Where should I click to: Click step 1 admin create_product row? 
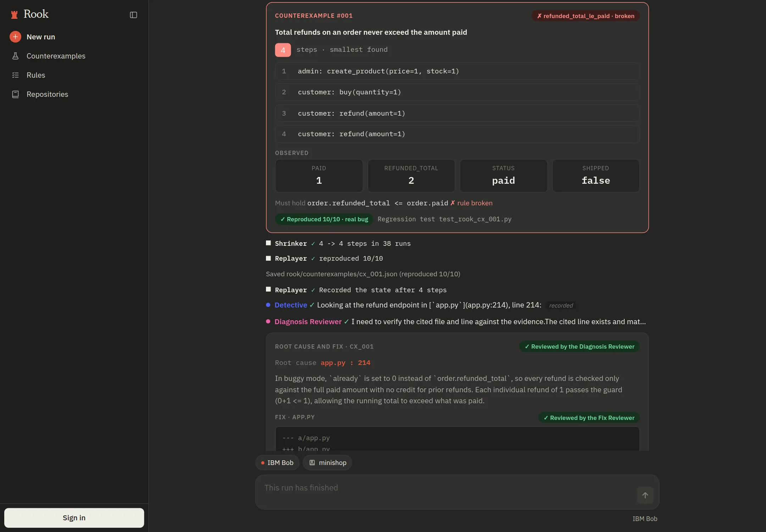pyautogui.click(x=457, y=71)
